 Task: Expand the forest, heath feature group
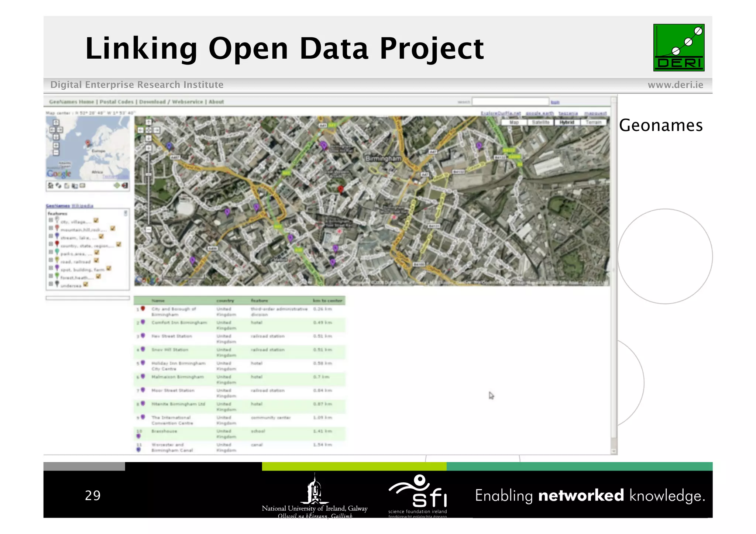tap(51, 276)
